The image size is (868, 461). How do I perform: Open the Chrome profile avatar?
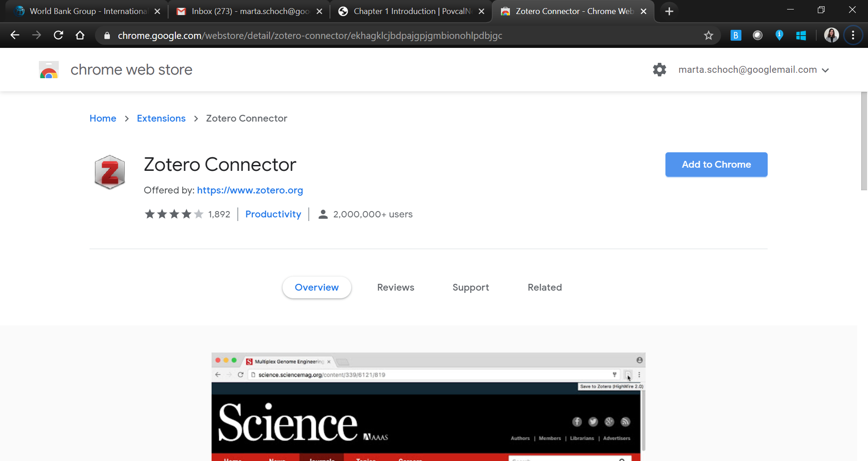pyautogui.click(x=831, y=35)
